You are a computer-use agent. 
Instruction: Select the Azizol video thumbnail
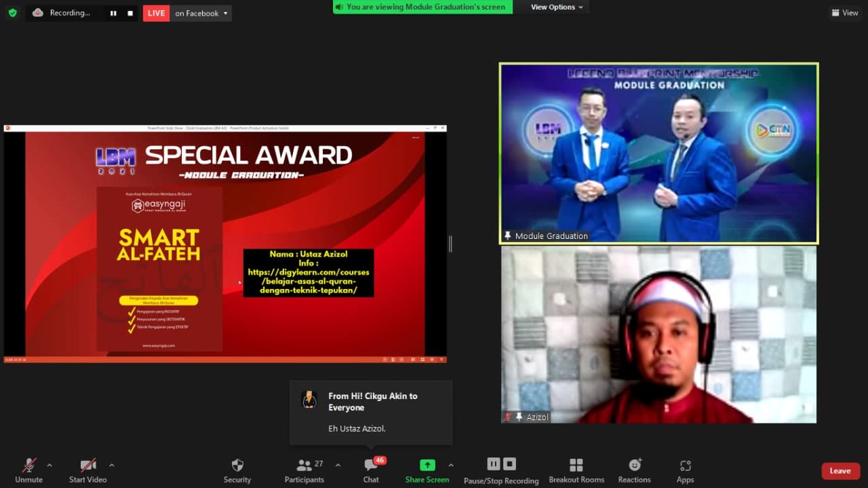pyautogui.click(x=658, y=335)
